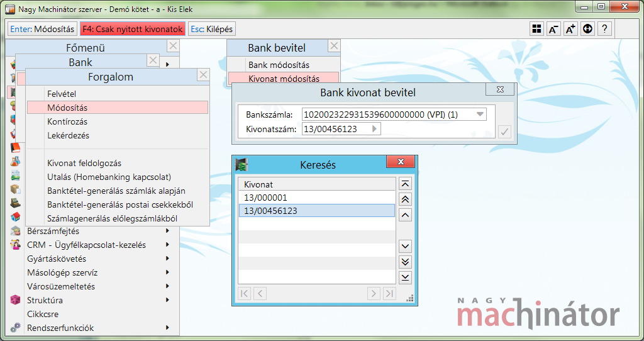
Task: Open help with the question mark button
Action: (x=604, y=29)
